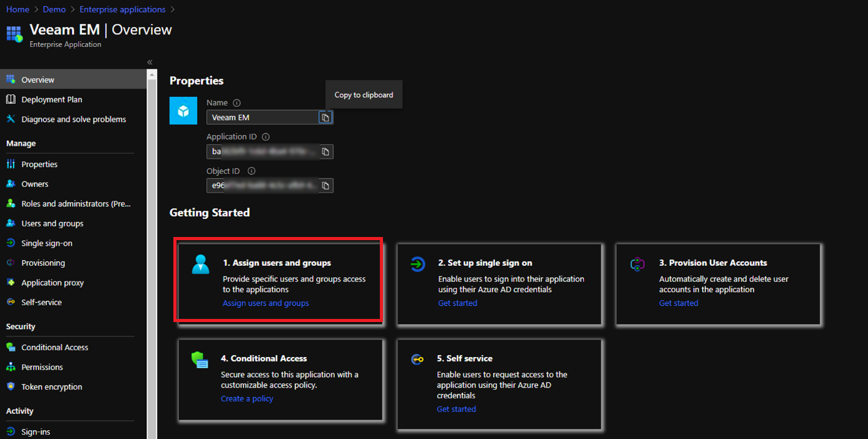Copy the Name field to clipboard
The image size is (868, 439).
click(325, 118)
